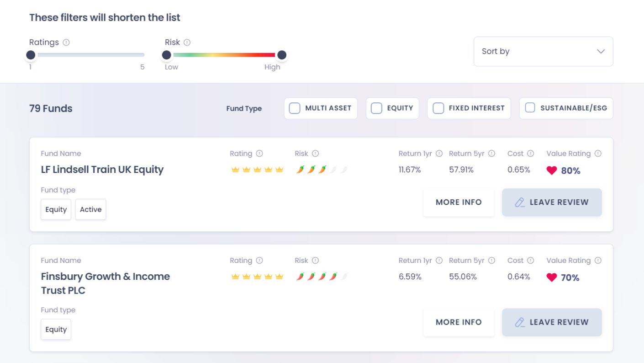
Task: Click the Ratings slider minimum handle
Action: (31, 55)
